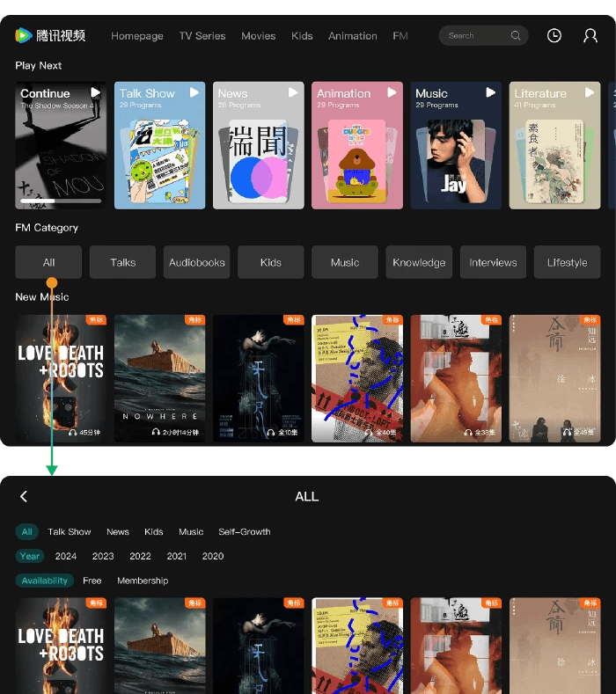This screenshot has width=616, height=694.
Task: Open FM navigation tab
Action: click(x=400, y=36)
